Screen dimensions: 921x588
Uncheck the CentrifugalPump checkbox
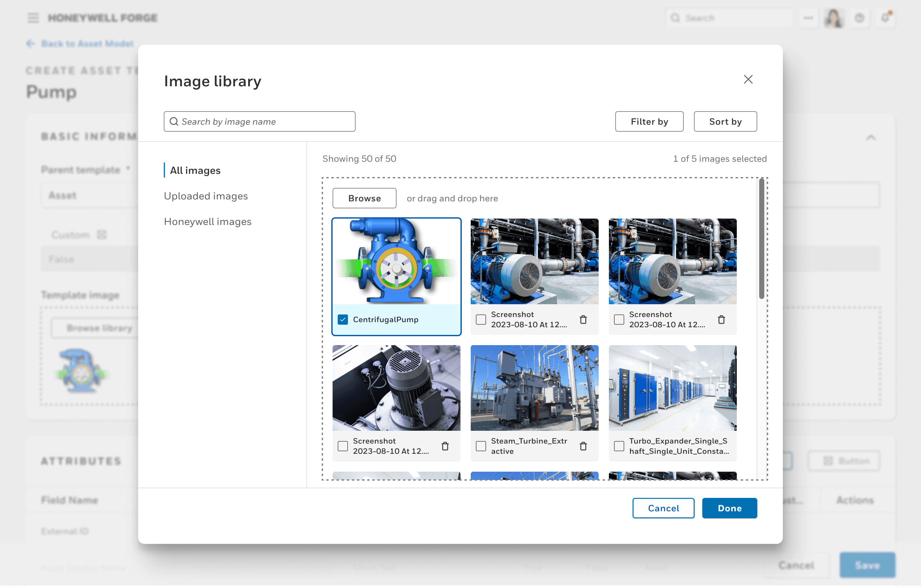[343, 320]
